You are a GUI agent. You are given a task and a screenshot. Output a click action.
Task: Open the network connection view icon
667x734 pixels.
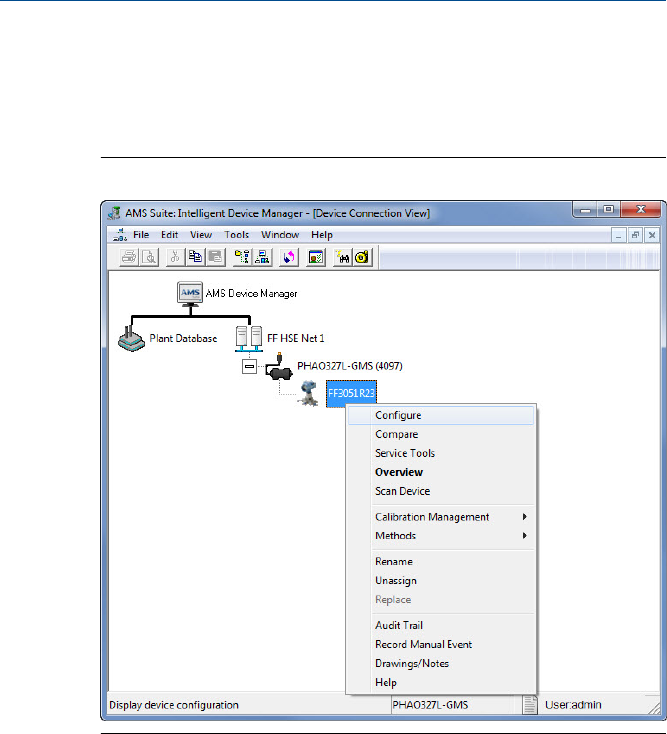pos(262,257)
